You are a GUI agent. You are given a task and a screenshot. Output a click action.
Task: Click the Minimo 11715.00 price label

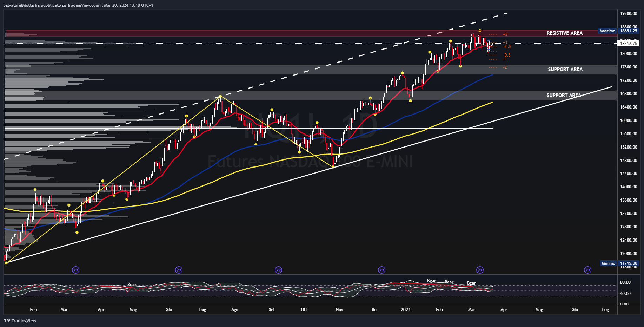(619, 263)
